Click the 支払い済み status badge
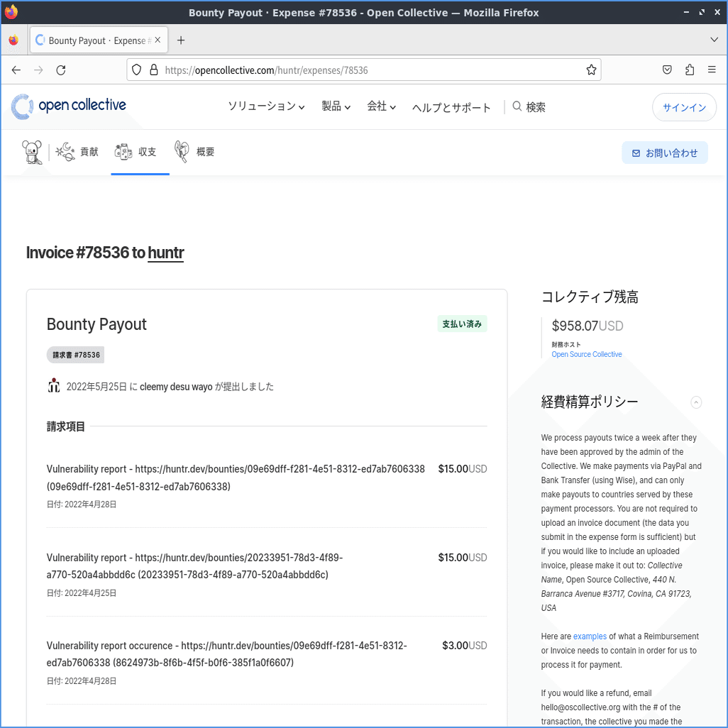Screen dimensions: 728x728 click(x=462, y=324)
